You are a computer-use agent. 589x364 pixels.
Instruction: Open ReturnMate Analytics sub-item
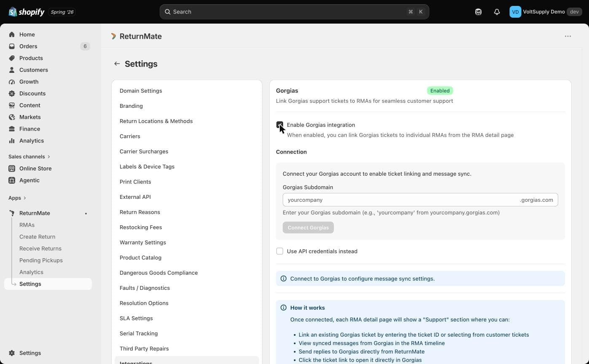pyautogui.click(x=31, y=272)
